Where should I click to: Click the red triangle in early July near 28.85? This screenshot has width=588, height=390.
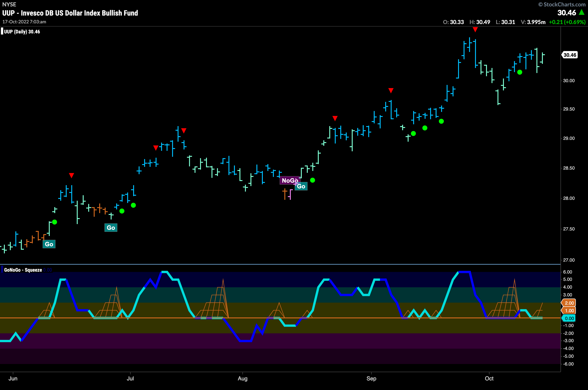(156, 148)
